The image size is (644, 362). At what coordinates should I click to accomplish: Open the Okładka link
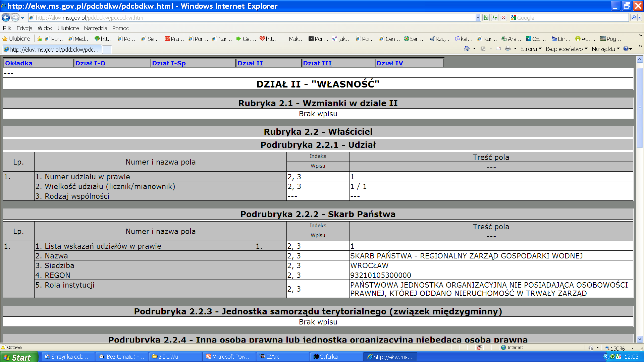pyautogui.click(x=19, y=63)
